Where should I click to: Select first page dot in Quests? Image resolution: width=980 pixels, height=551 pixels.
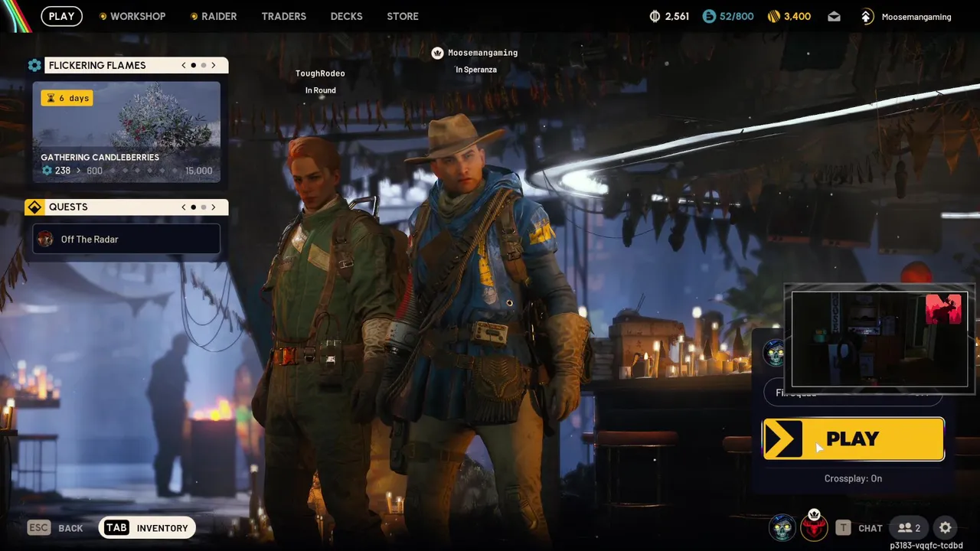click(193, 207)
